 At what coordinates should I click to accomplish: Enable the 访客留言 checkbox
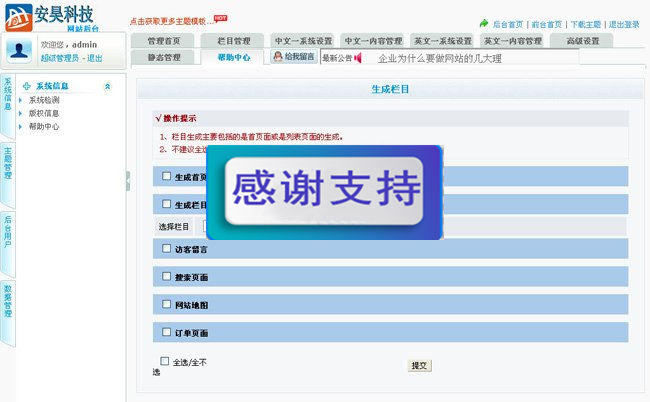point(166,248)
